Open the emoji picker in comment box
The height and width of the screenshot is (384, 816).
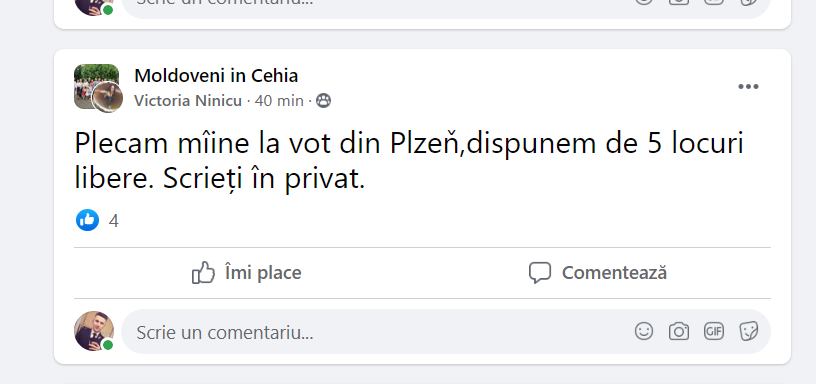(x=644, y=331)
